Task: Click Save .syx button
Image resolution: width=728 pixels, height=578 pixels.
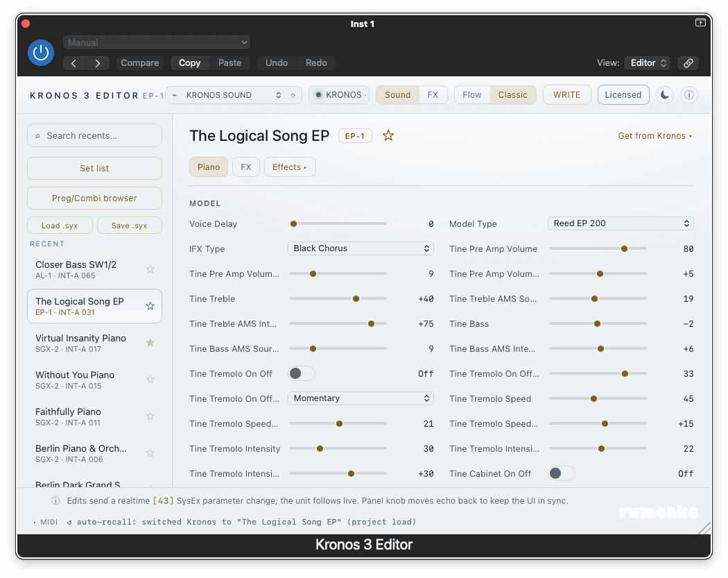Action: (129, 226)
